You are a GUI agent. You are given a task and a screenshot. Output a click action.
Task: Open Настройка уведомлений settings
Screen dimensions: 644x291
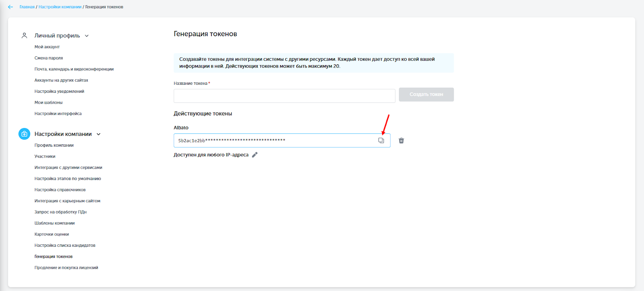[x=59, y=92]
